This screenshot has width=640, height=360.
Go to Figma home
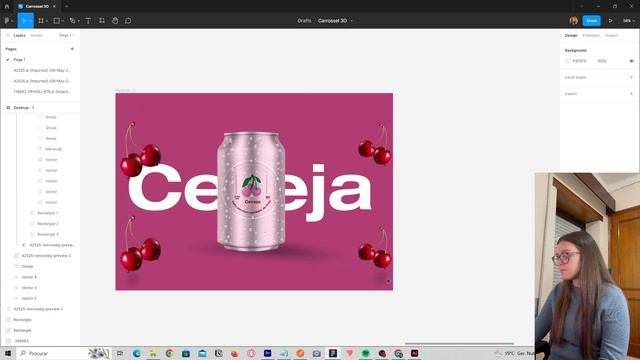pos(7,7)
